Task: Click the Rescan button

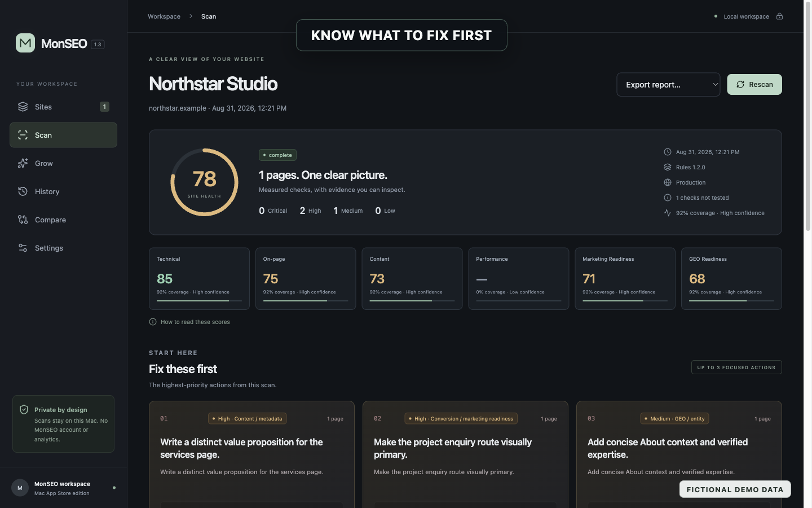Action: click(x=754, y=85)
